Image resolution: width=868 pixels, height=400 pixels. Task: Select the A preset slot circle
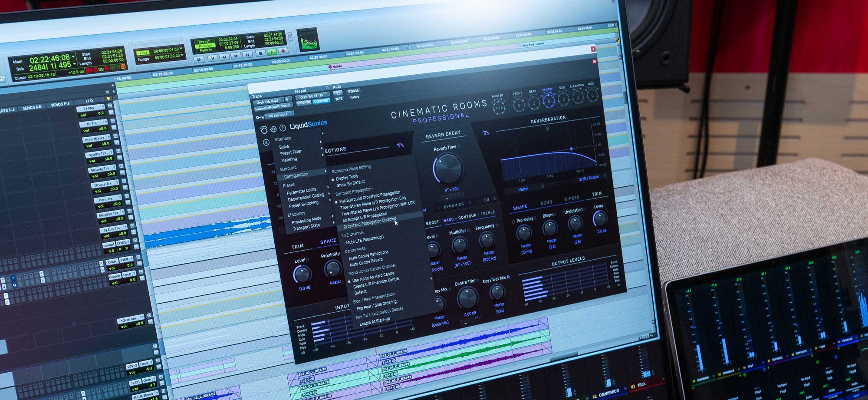(266, 142)
